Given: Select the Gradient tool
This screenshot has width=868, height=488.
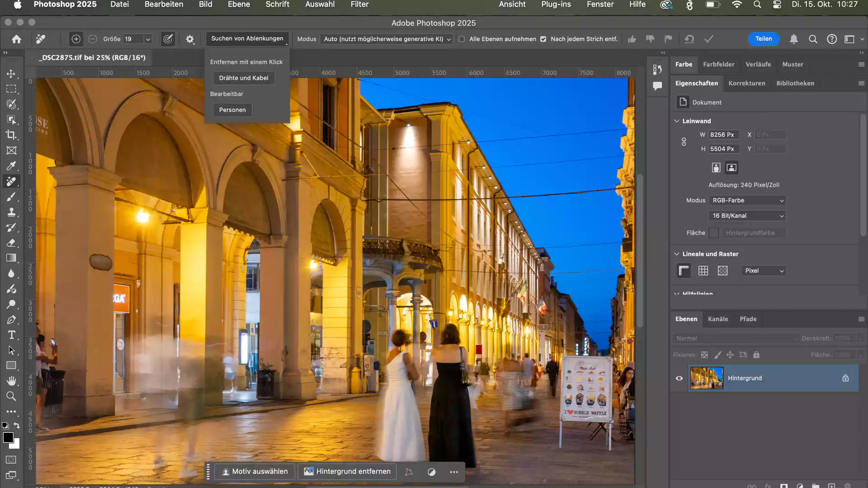Looking at the screenshot, I should pyautogui.click(x=11, y=258).
